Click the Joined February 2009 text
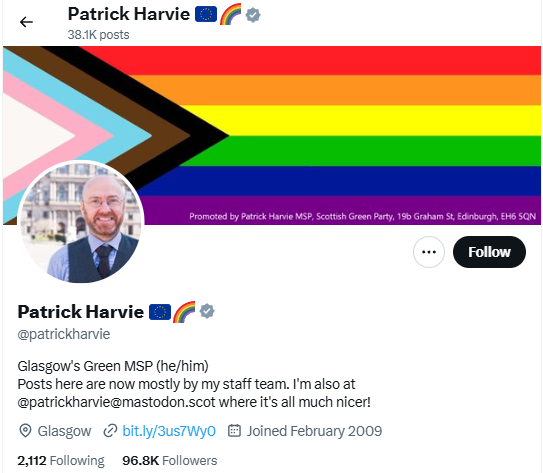The image size is (543, 473). click(x=314, y=431)
